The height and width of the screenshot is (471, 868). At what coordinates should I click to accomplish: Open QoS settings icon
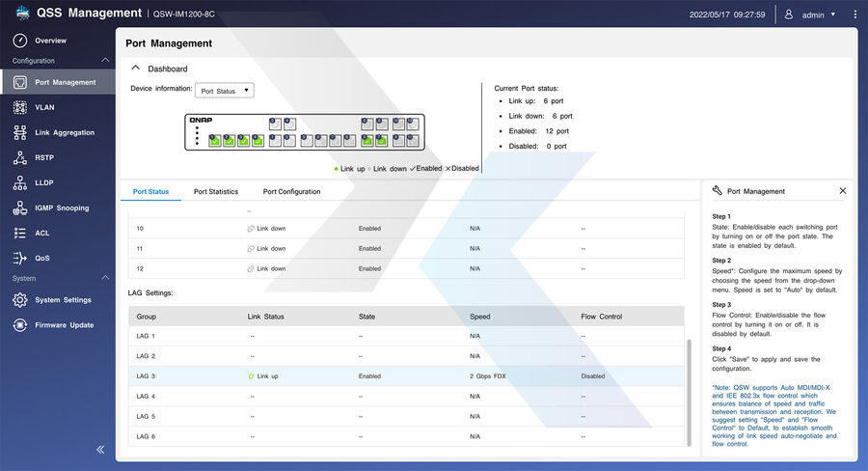pyautogui.click(x=20, y=258)
